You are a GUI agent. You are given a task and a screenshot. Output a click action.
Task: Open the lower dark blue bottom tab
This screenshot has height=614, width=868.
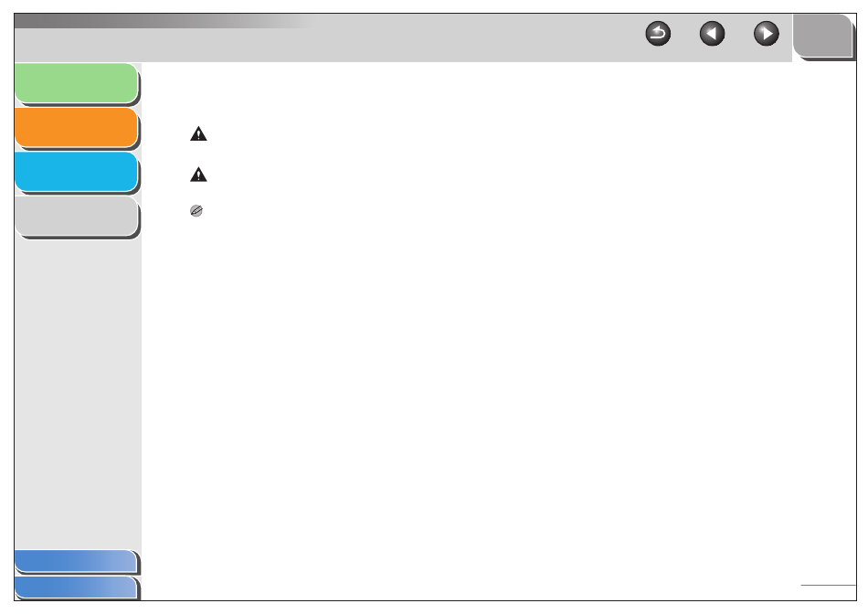coord(76,588)
